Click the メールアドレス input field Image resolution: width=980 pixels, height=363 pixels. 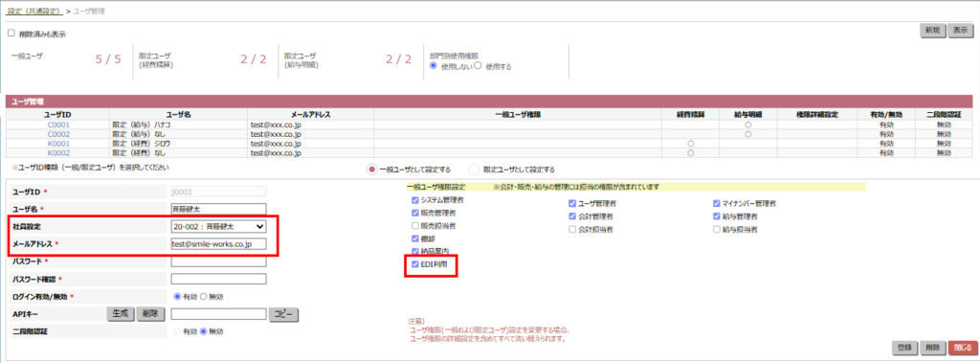[x=218, y=244]
